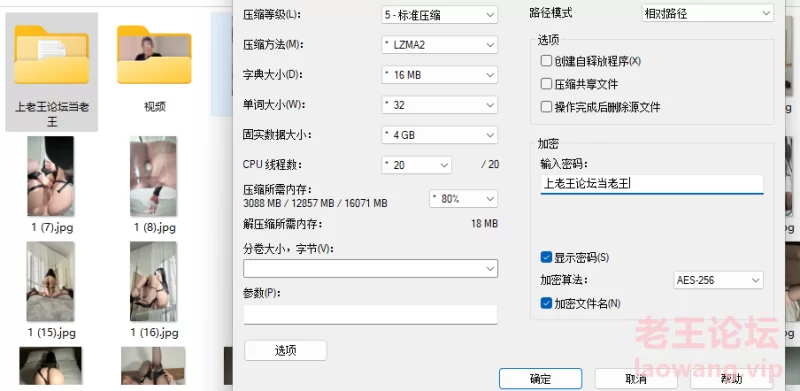Image resolution: width=800 pixels, height=391 pixels.
Task: Open the 字典大小 16 MB dropdown
Action: 439,75
